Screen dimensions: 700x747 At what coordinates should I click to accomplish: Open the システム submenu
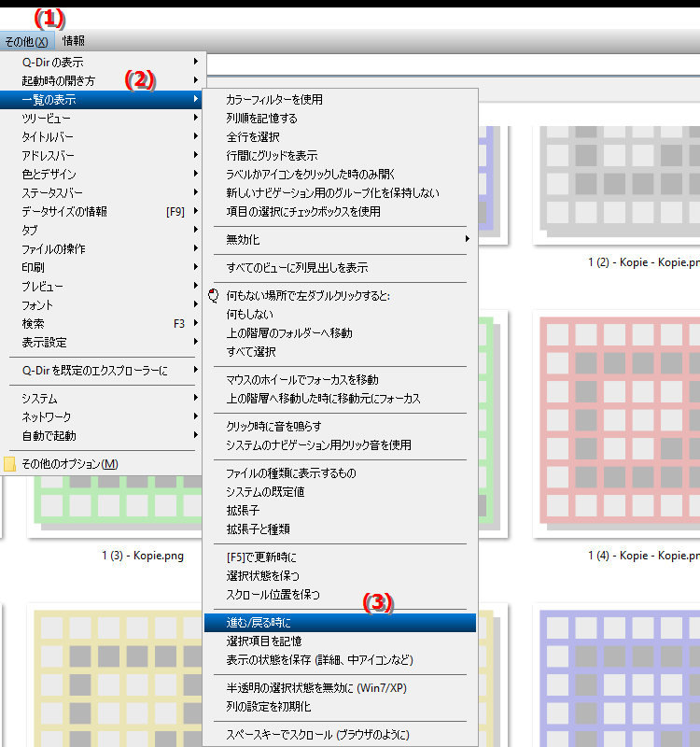(102, 399)
